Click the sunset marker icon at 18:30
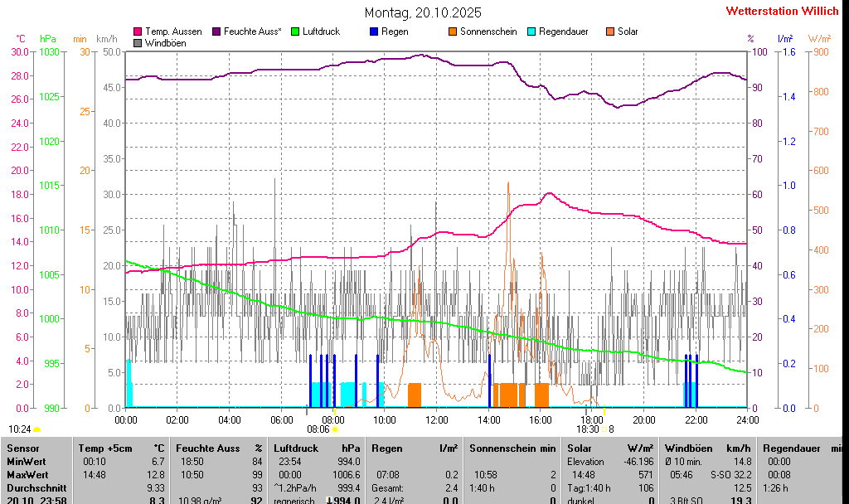Image resolution: width=849 pixels, height=504 pixels. (604, 429)
